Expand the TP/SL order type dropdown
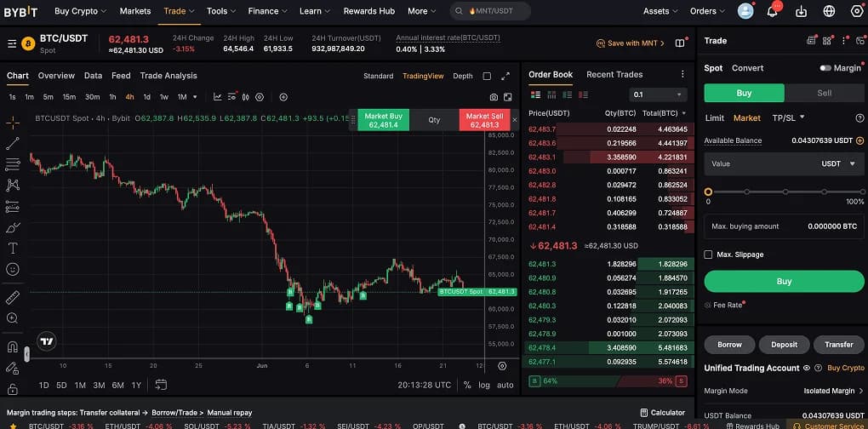The height and width of the screenshot is (429, 868). click(x=788, y=118)
